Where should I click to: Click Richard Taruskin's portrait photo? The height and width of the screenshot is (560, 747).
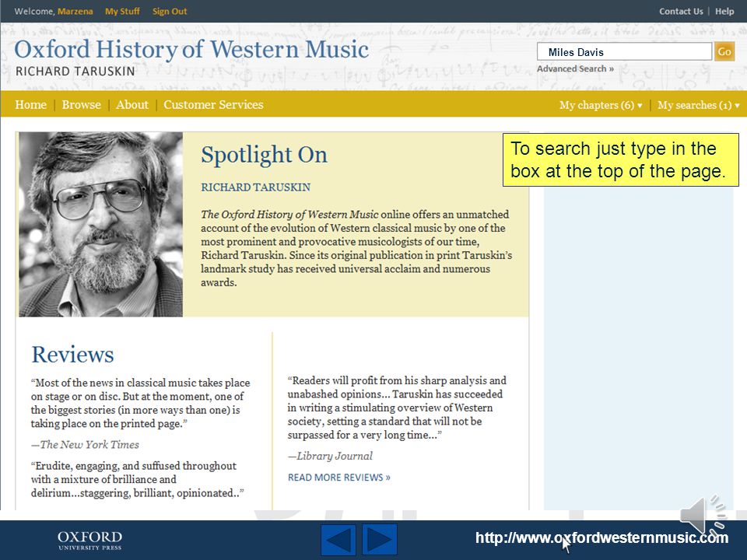click(x=100, y=224)
